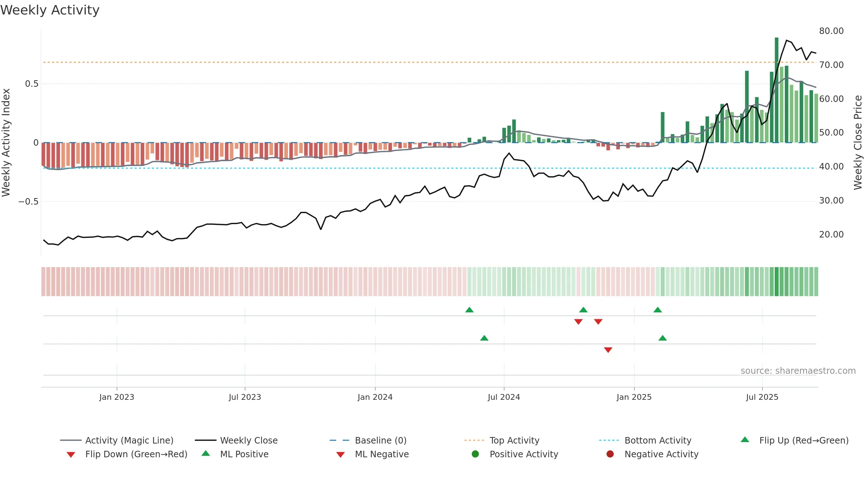868x488 pixels.
Task: Toggle the ML Positive legend entry
Action: point(235,454)
